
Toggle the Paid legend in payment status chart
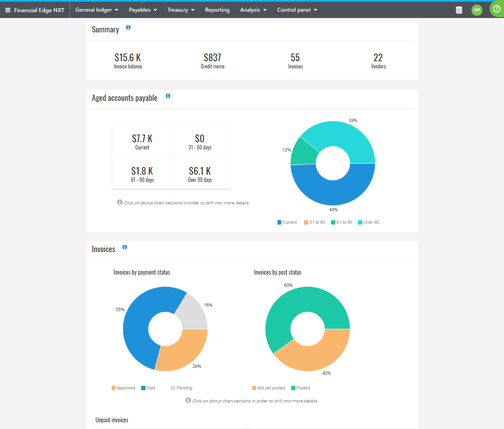tap(148, 388)
